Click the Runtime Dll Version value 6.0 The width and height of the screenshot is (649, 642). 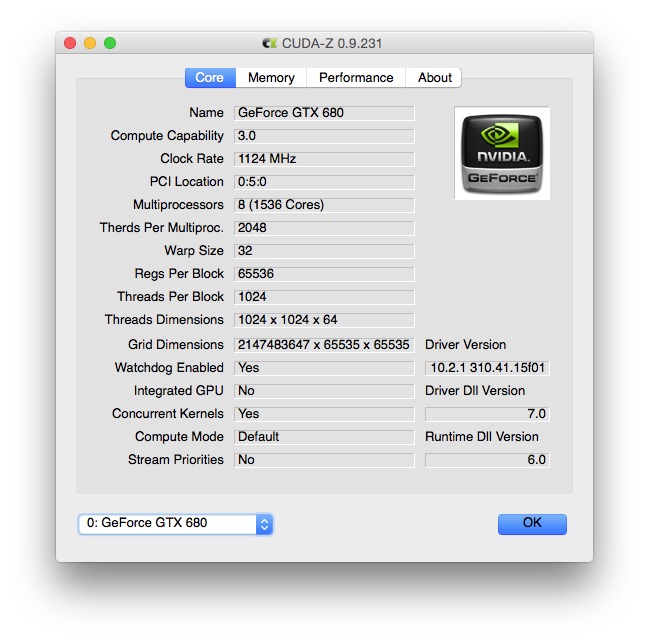487,460
